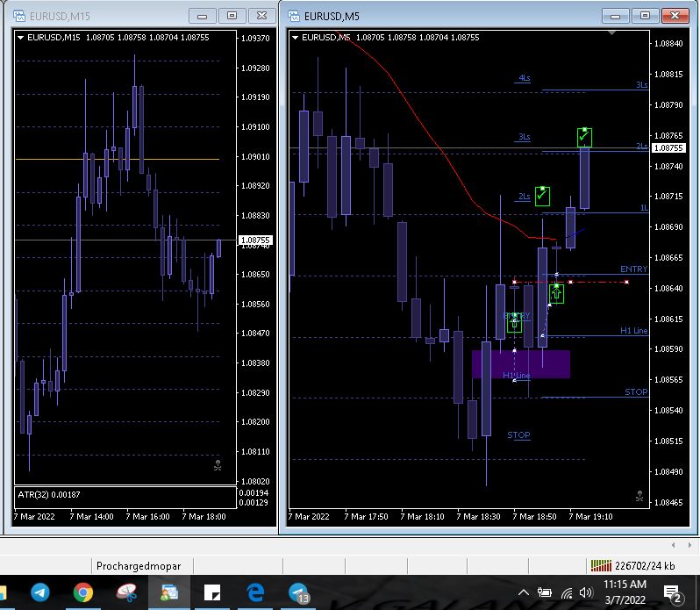This screenshot has height=610, width=700.
Task: Open the Snipping Tool taskbar icon
Action: click(126, 592)
